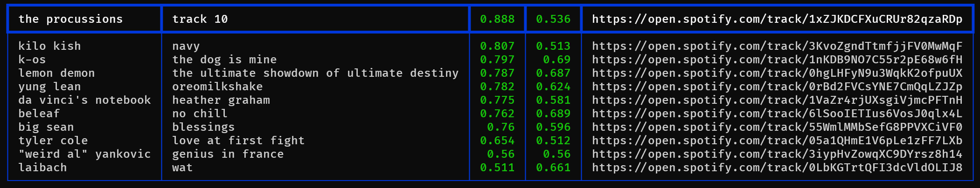The height and width of the screenshot is (188, 980).
Task: Click the value 0.762
Action: (497, 114)
